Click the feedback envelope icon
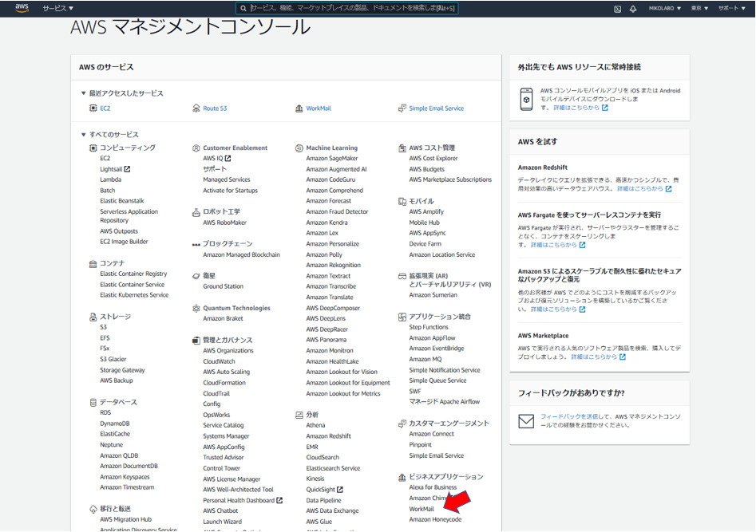 [x=526, y=421]
